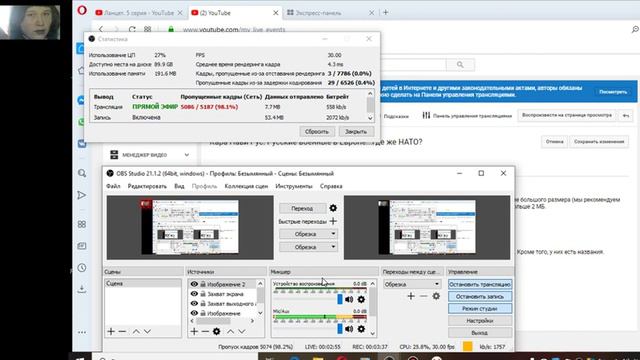The width and height of the screenshot is (640, 360).
Task: Add a quick transition with the plus
Action: [x=333, y=221]
